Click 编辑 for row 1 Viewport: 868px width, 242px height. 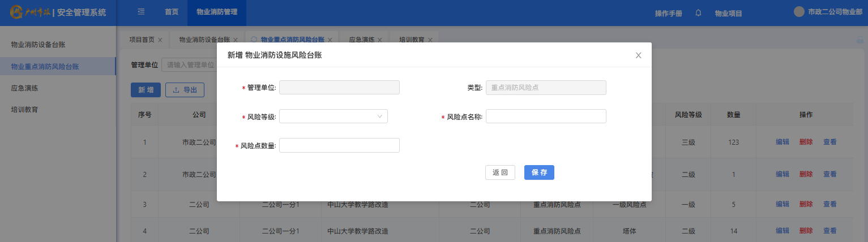tap(782, 142)
